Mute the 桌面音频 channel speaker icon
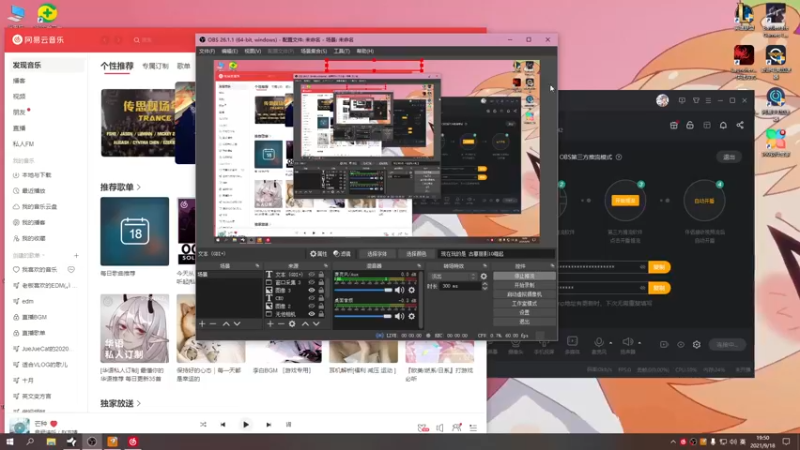Viewport: 800px width, 450px height. tap(399, 316)
